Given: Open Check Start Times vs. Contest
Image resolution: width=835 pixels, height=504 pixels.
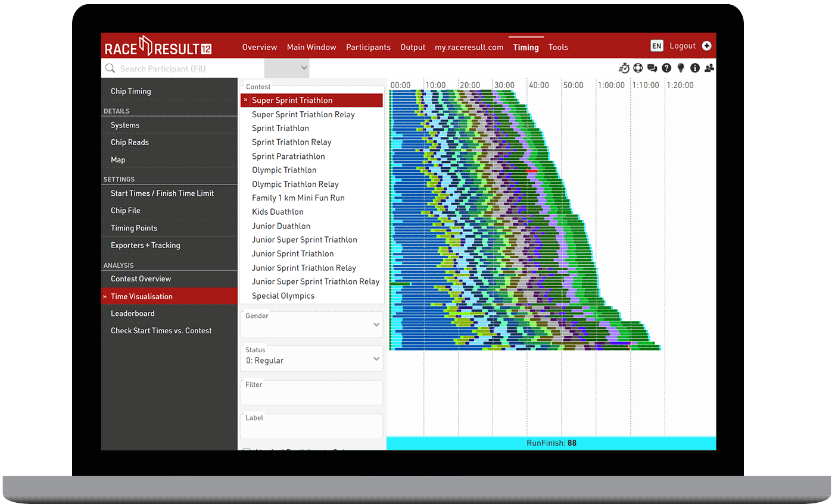Looking at the screenshot, I should [169, 331].
